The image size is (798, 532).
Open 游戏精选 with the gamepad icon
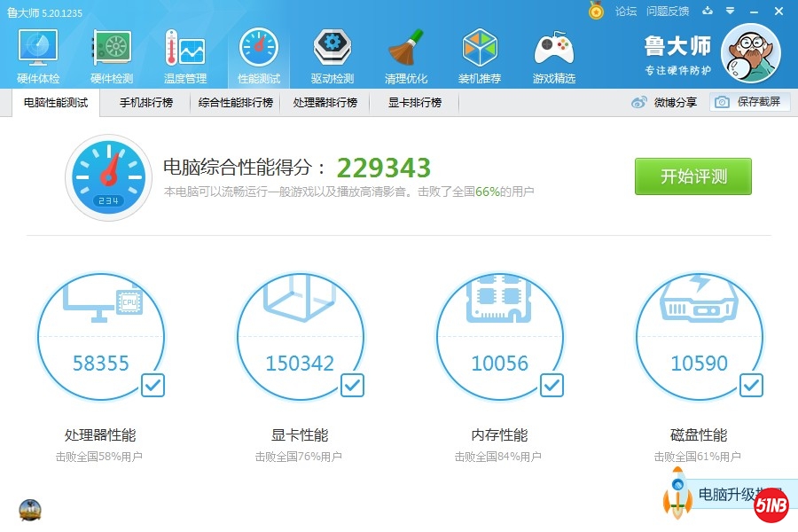[x=553, y=56]
